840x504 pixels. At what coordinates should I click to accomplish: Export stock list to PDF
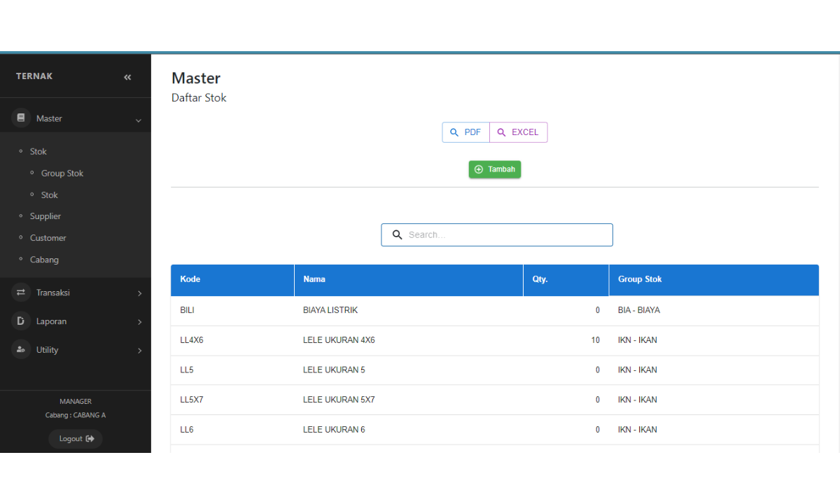tap(465, 132)
